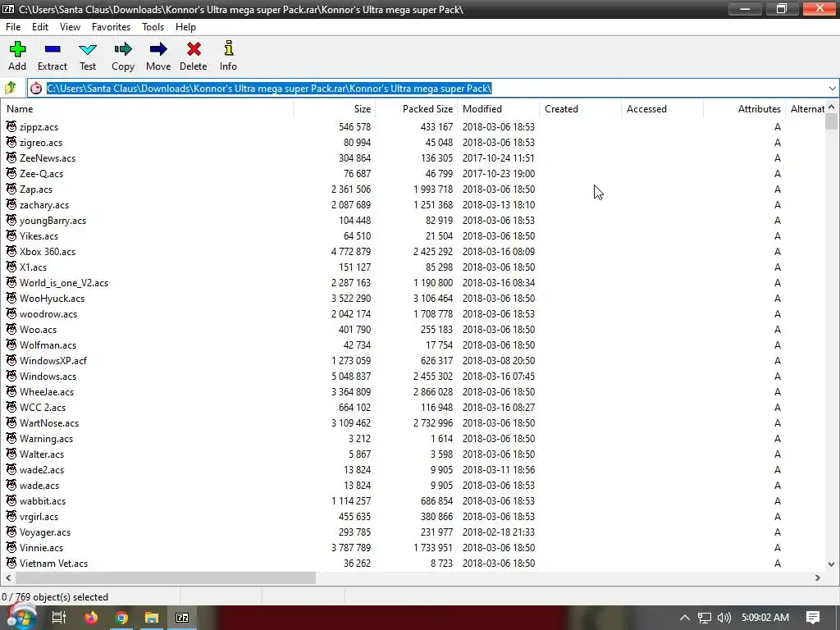Open the network tray icon
Image resolution: width=840 pixels, height=630 pixels.
(705, 618)
